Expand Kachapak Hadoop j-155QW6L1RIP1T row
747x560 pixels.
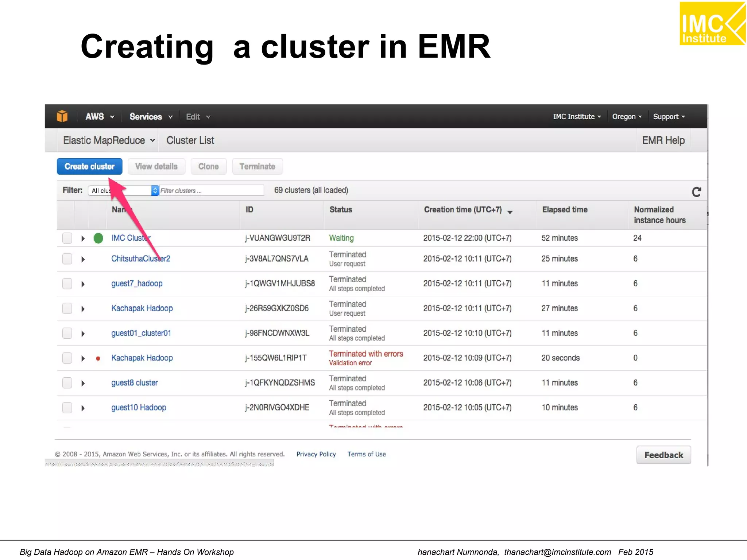(x=83, y=358)
